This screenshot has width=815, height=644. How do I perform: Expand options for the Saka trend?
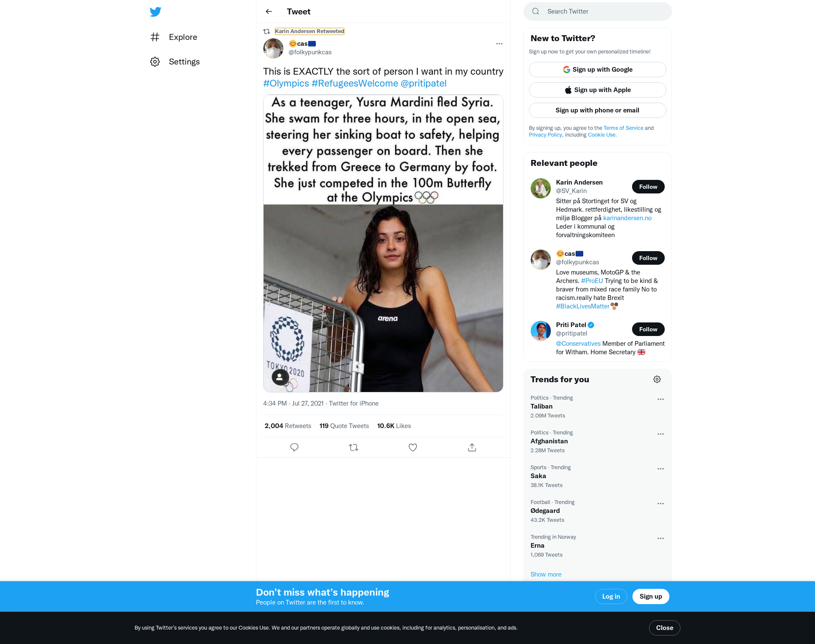tap(660, 469)
